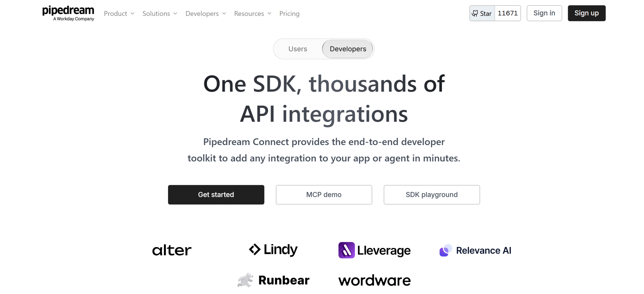The image size is (644, 294).
Task: Click the GitHub Star icon button
Action: click(x=482, y=13)
